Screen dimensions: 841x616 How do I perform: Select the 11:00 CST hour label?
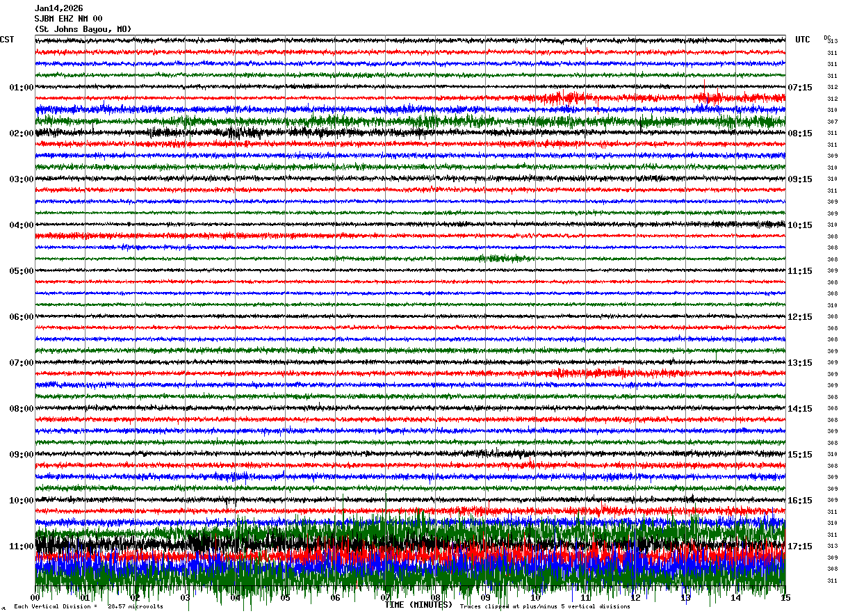pyautogui.click(x=21, y=546)
